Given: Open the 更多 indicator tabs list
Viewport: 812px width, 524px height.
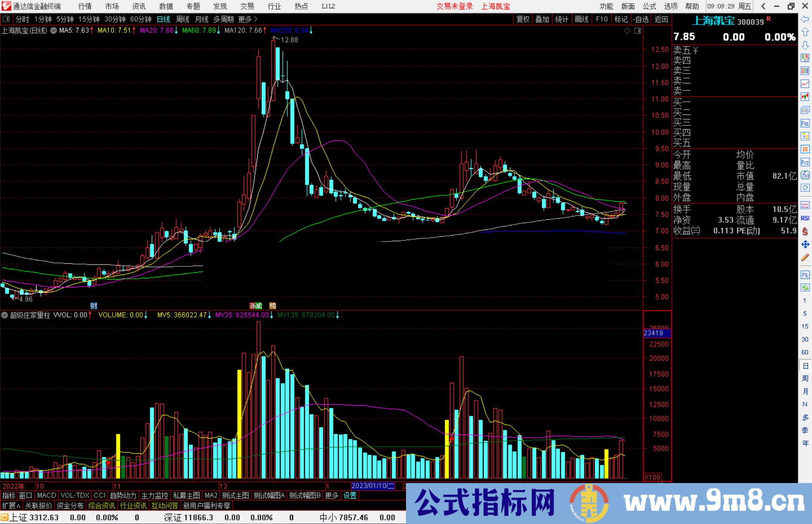Looking at the screenshot, I should pos(331,495).
